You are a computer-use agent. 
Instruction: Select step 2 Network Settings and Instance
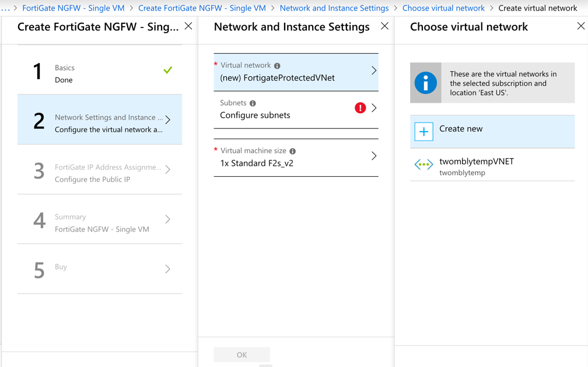point(100,120)
